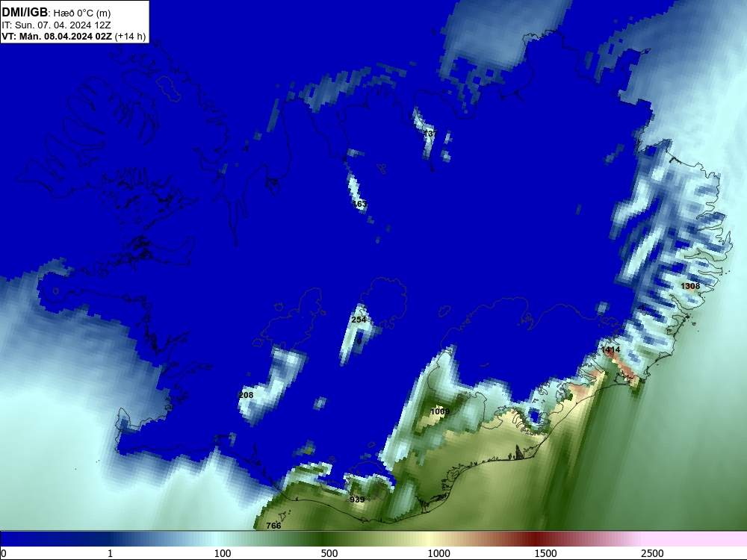Click the initial time line 'IT: Sun. 07. 04. 2024 12Z'
The image size is (747, 560).
(56, 25)
